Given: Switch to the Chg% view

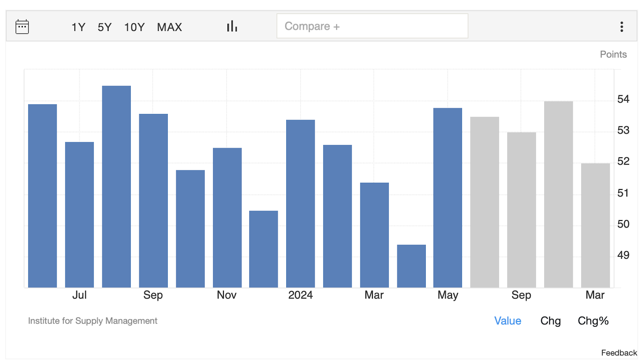Looking at the screenshot, I should (593, 321).
